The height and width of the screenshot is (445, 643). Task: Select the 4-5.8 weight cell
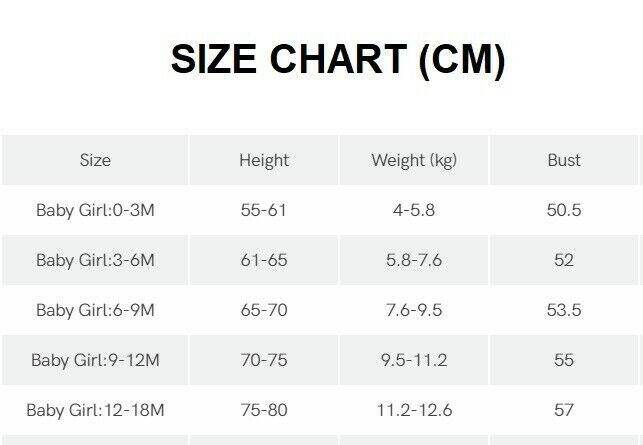tap(414, 210)
